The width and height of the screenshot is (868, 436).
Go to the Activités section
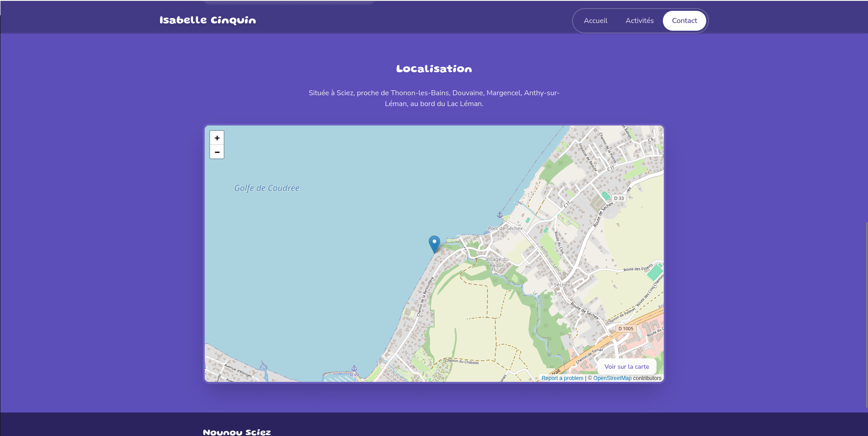click(x=639, y=21)
